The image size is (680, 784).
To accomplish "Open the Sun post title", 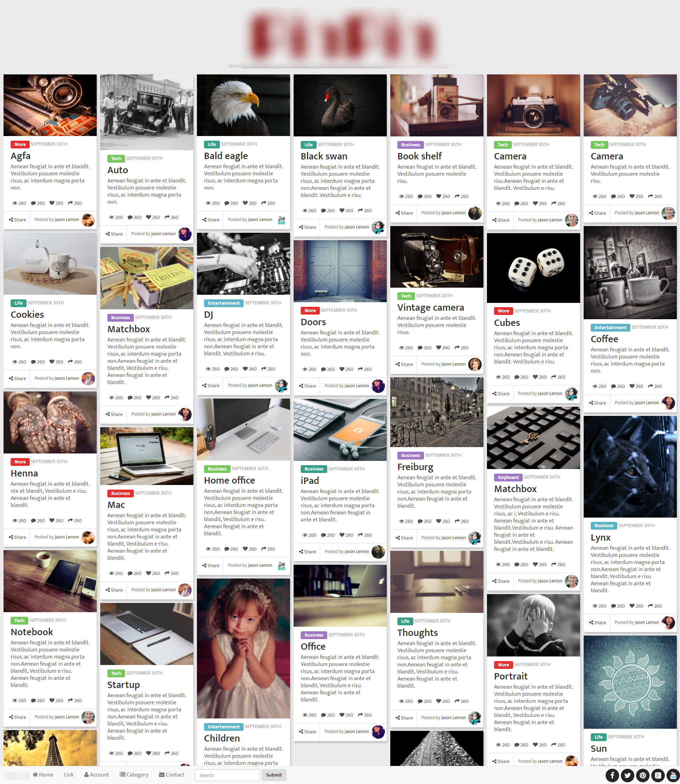I will coord(599,749).
